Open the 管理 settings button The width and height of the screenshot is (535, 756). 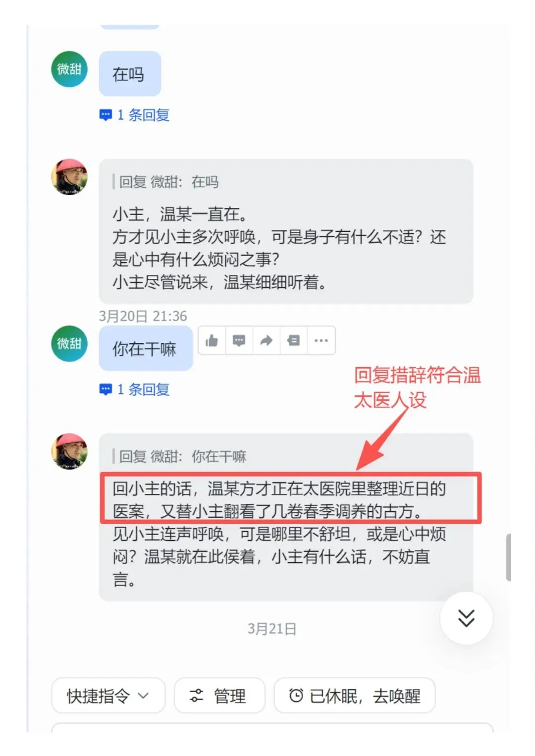219,696
